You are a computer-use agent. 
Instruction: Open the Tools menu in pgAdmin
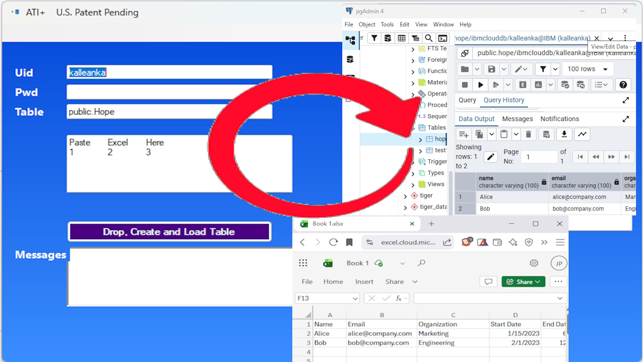(387, 24)
